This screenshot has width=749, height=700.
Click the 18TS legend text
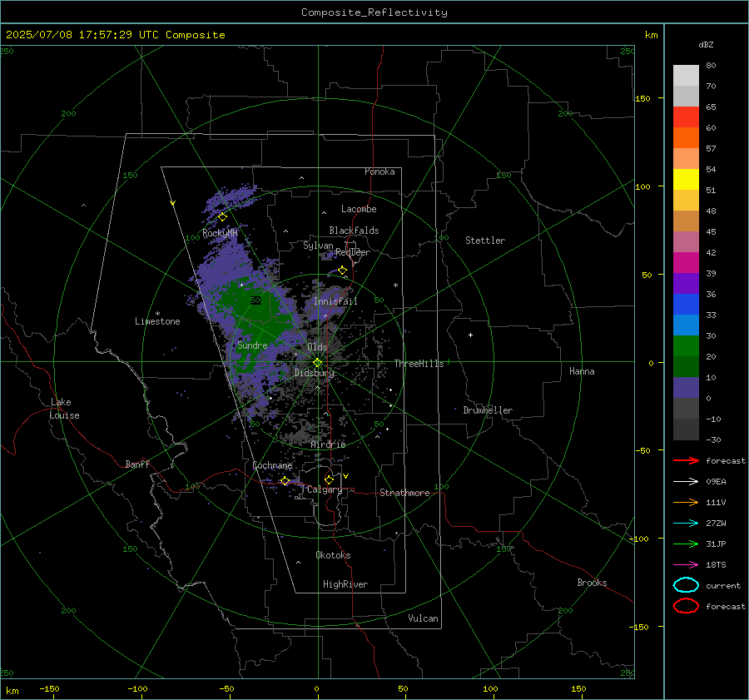(x=716, y=565)
